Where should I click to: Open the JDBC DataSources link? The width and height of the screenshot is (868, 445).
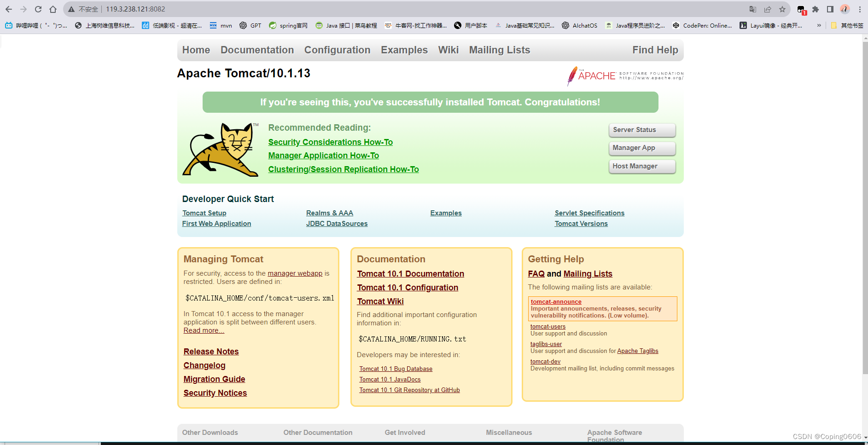337,224
